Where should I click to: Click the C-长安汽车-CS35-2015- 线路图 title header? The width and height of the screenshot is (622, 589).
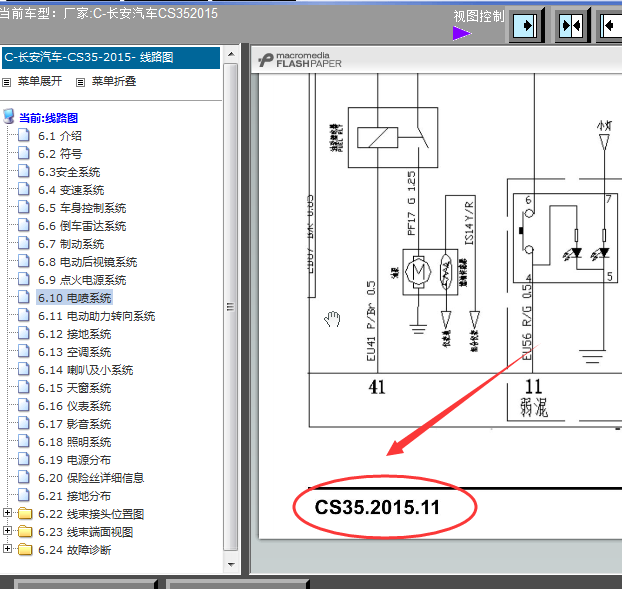coord(111,58)
